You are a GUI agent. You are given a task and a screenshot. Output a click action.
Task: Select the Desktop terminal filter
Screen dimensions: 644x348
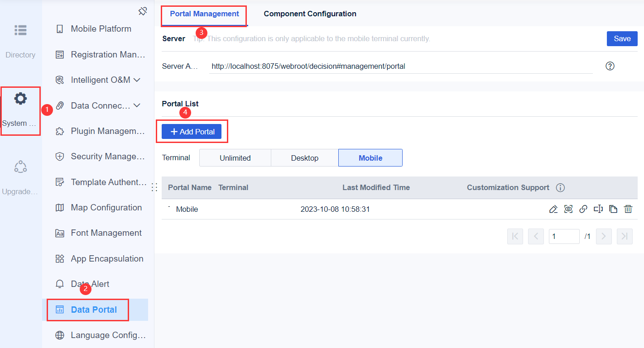point(304,157)
